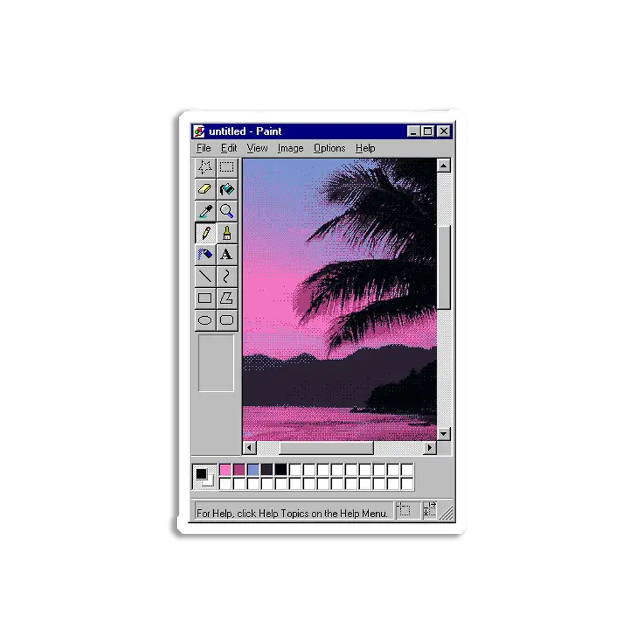Image resolution: width=644 pixels, height=644 pixels.
Task: Open the File menu
Action: pyautogui.click(x=204, y=148)
